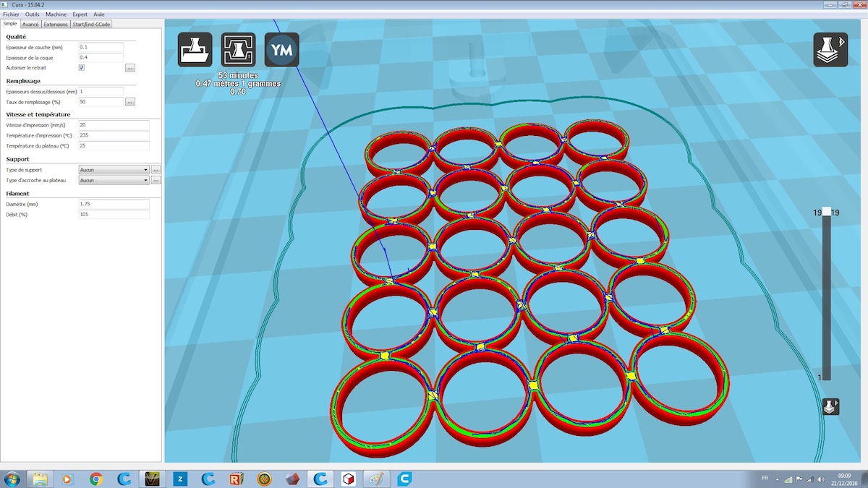Expand the Type de support dropdown
The image size is (868, 488).
click(x=114, y=170)
